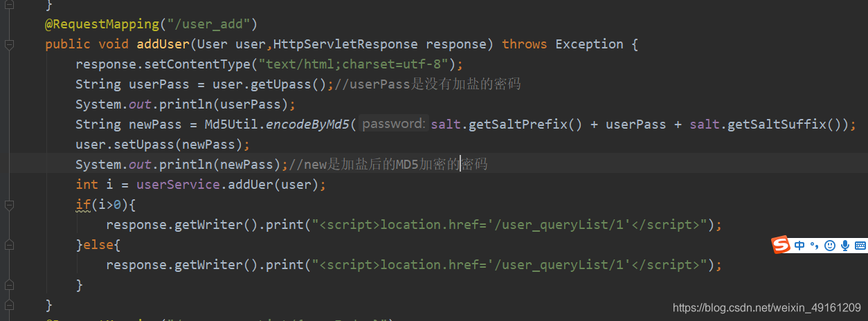868x321 pixels.
Task: Click the encodeByMd5 method call
Action: pos(307,125)
